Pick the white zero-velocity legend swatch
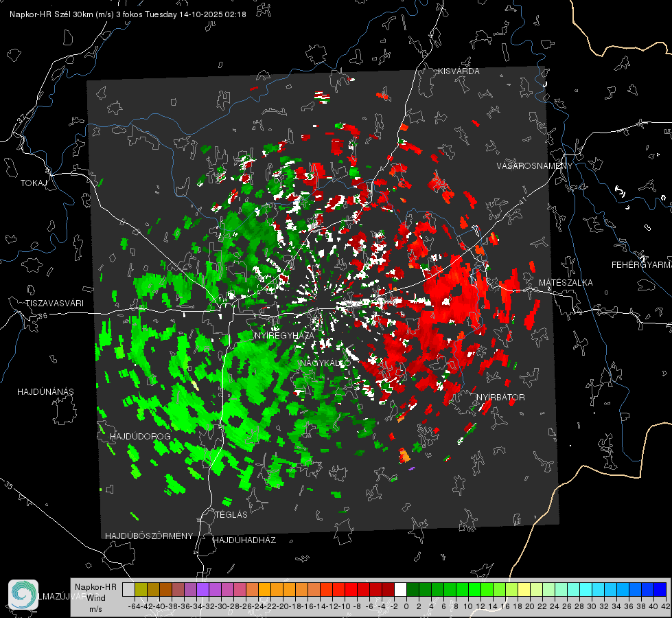Screen dimensions: 672x618 [400, 589]
